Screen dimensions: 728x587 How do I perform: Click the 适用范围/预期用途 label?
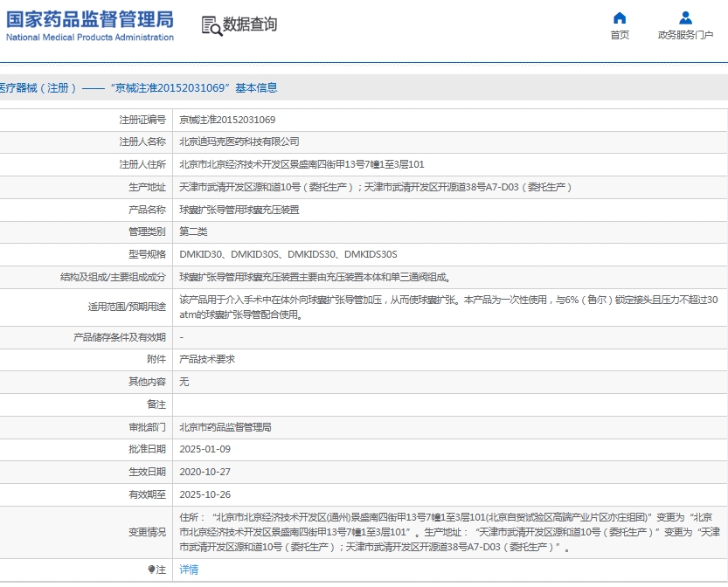(x=127, y=307)
